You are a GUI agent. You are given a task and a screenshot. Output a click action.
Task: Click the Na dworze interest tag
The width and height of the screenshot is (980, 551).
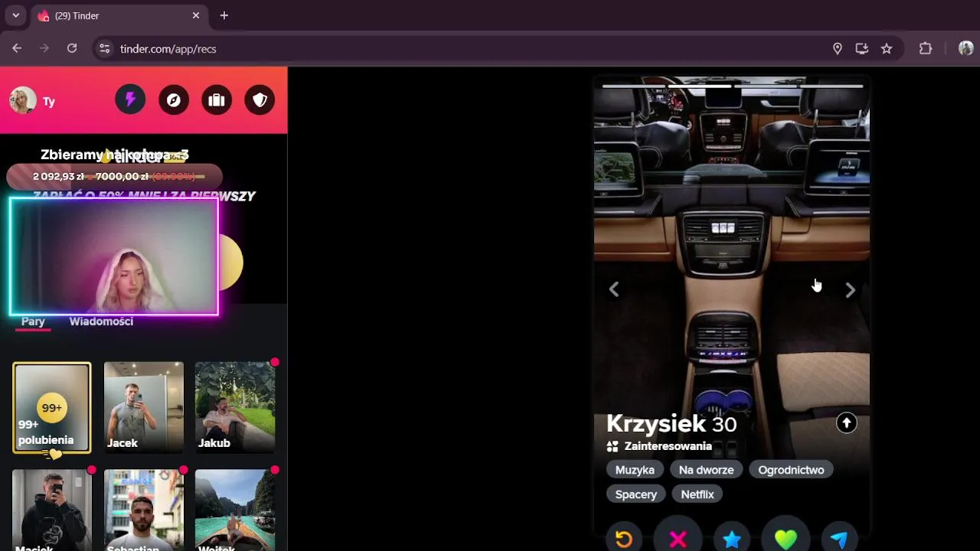(x=706, y=470)
